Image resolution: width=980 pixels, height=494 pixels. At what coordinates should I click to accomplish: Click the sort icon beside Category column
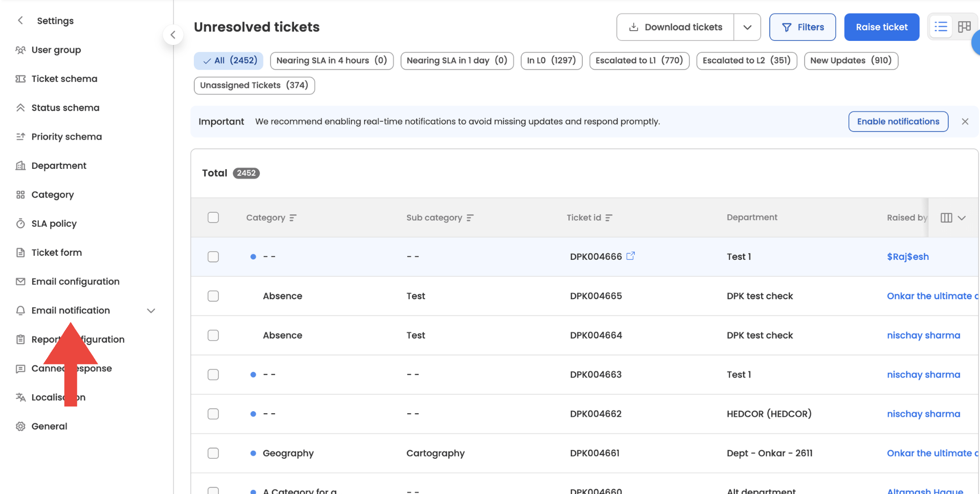pyautogui.click(x=293, y=218)
